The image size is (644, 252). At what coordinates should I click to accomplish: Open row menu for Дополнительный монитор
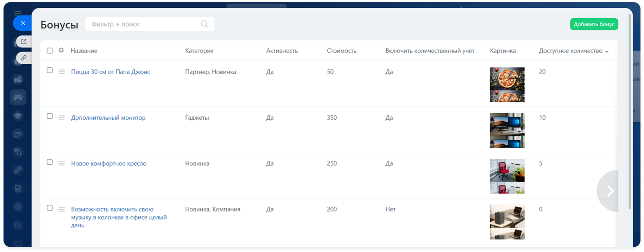coord(62,118)
